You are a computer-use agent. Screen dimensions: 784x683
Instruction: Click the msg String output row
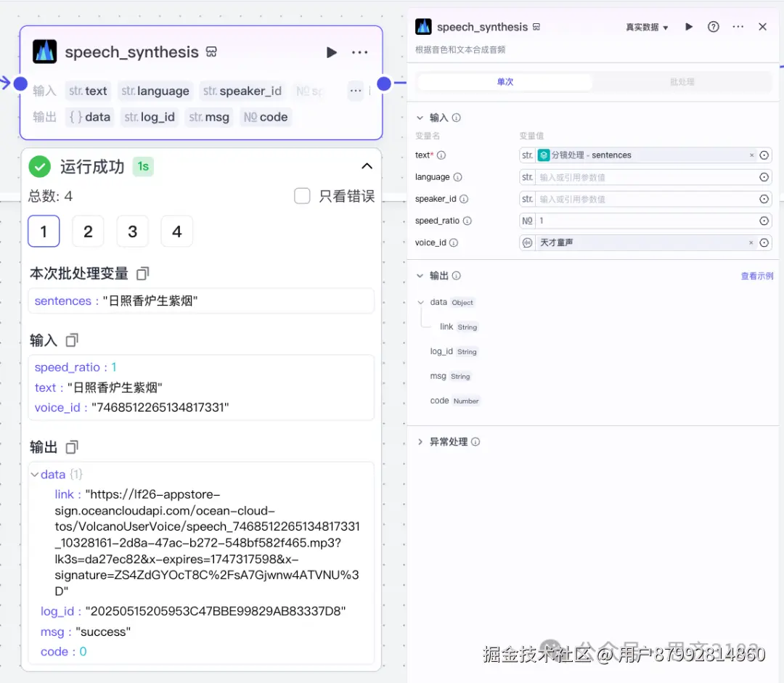450,376
